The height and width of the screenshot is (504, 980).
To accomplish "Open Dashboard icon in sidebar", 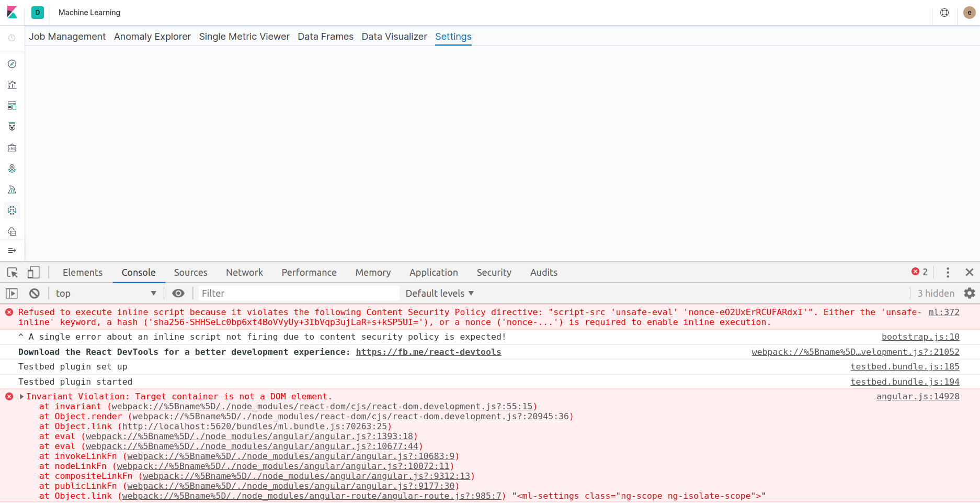I will pos(12,106).
